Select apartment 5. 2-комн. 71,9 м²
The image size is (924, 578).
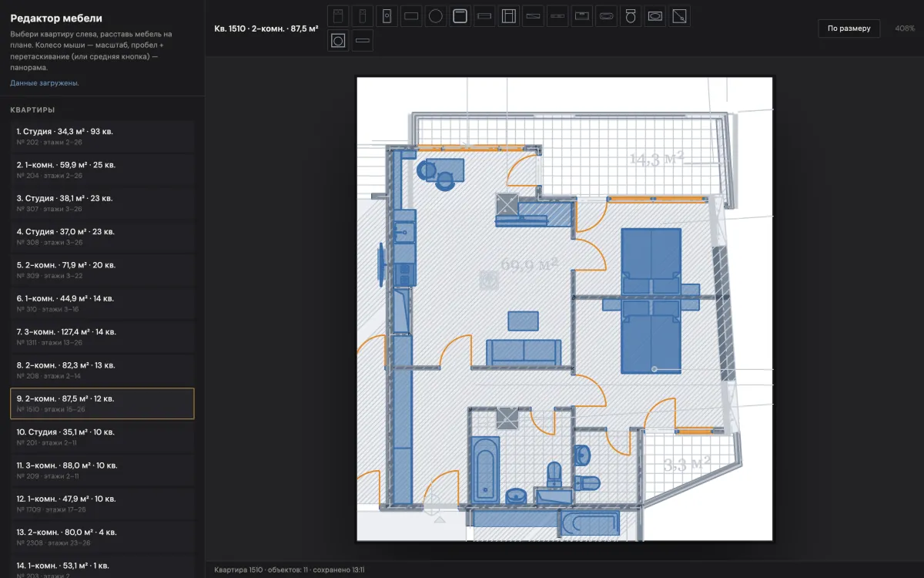pyautogui.click(x=102, y=270)
